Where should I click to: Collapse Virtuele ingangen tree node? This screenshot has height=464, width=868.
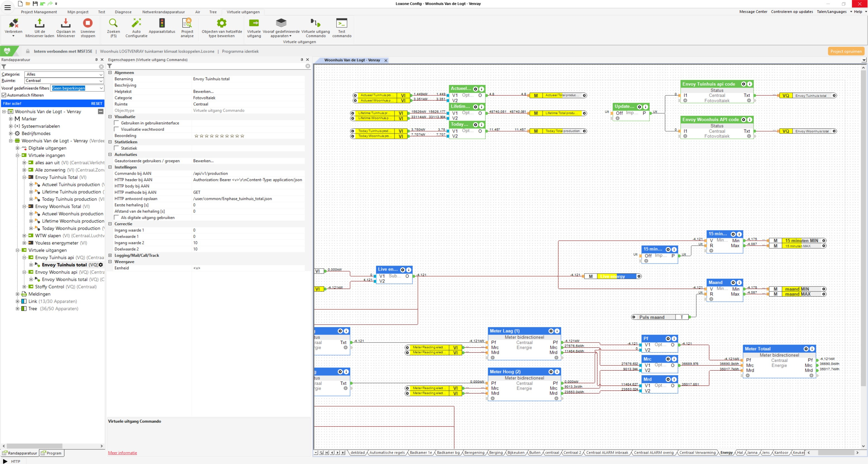coord(18,155)
